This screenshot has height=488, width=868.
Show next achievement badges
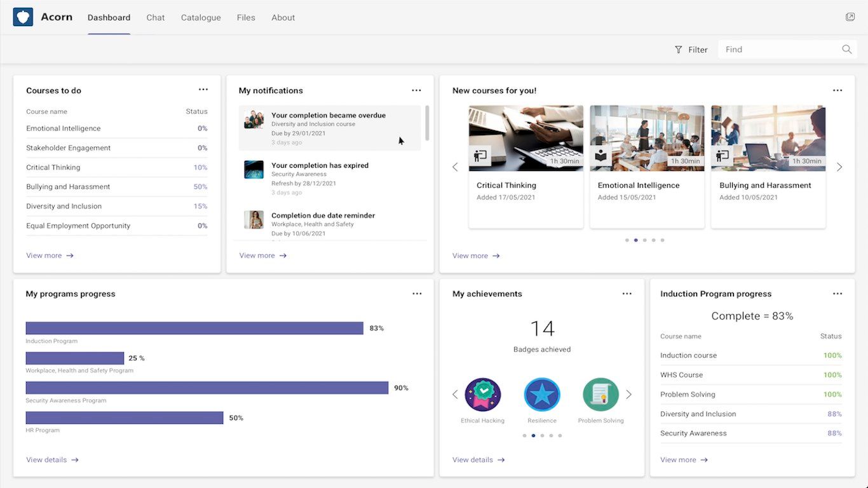point(629,395)
